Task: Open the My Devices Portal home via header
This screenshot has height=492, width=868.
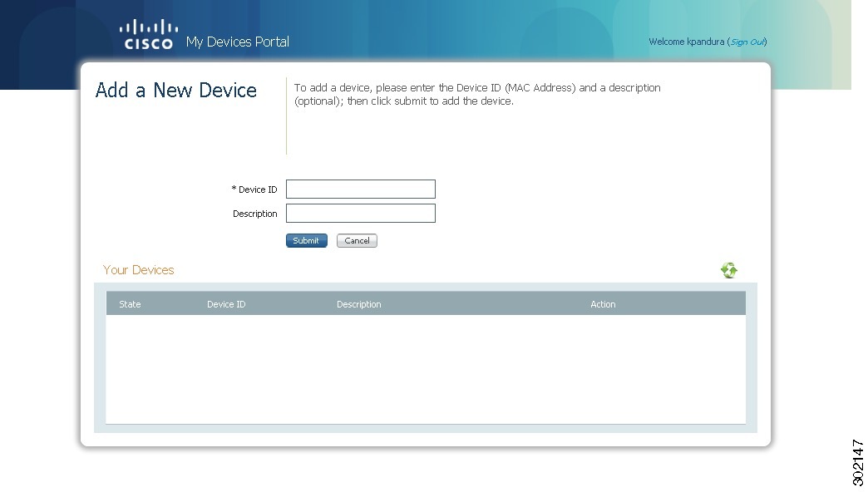Action: (x=238, y=42)
